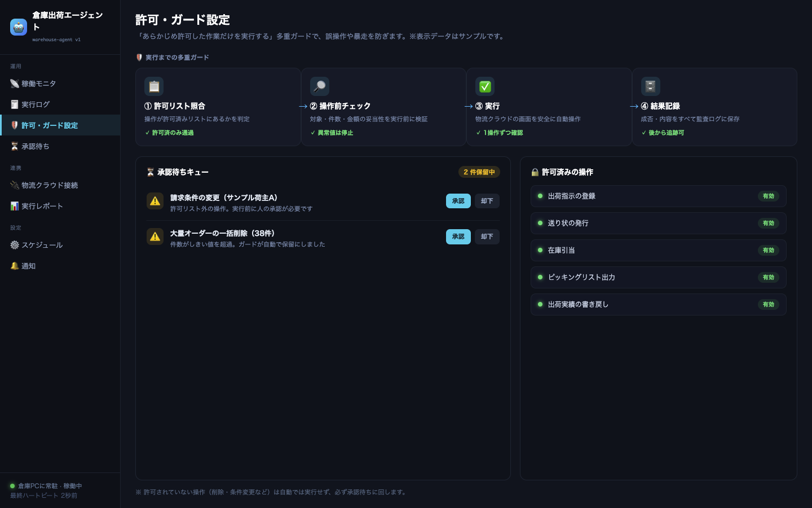Go to 承認待ち in the sidebar
Viewport: 812px width, 508px height.
pyautogui.click(x=60, y=146)
